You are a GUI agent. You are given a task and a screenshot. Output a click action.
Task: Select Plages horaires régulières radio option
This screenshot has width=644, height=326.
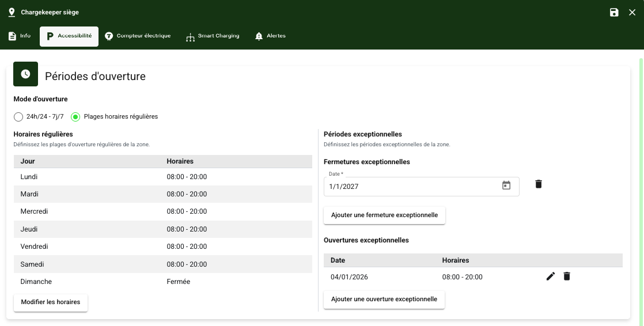[x=75, y=117]
